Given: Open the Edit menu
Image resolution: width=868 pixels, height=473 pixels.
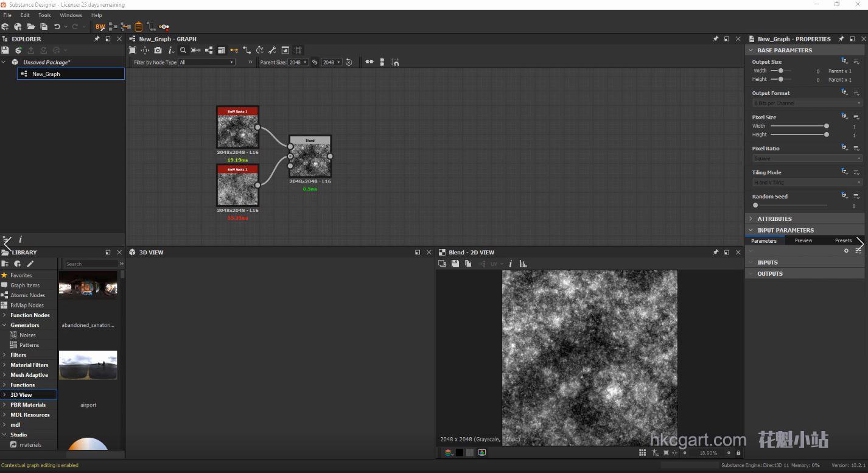Looking at the screenshot, I should pos(25,15).
